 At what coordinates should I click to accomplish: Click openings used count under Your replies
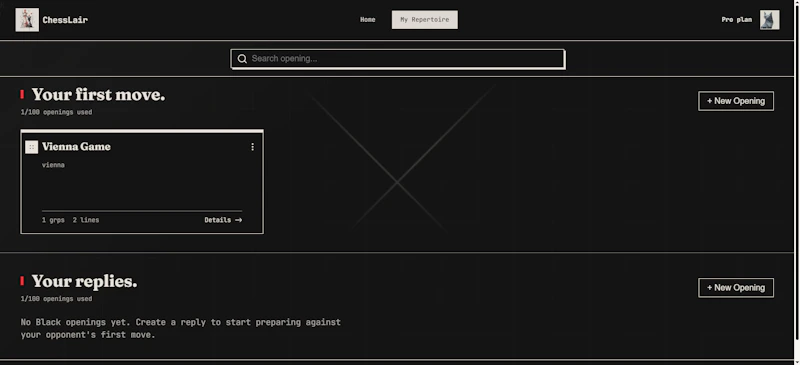56,299
